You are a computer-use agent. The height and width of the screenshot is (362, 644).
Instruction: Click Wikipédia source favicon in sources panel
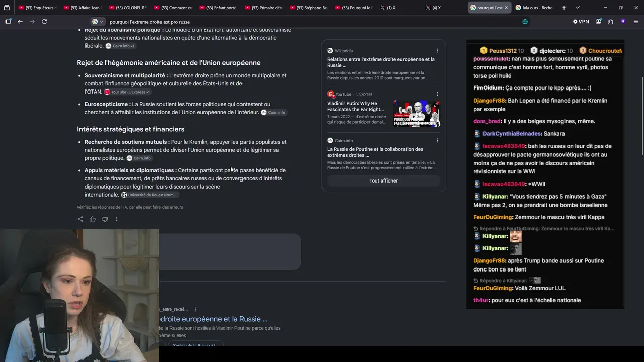click(x=330, y=51)
